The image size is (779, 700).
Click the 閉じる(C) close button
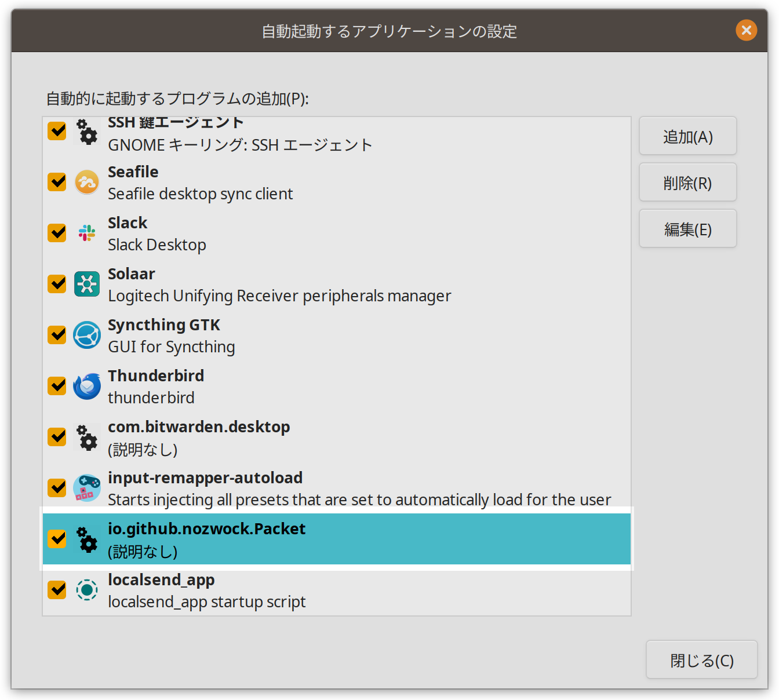pos(701,660)
